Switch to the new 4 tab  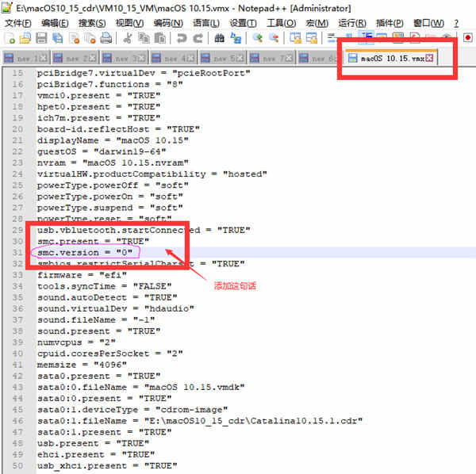pyautogui.click(x=173, y=58)
